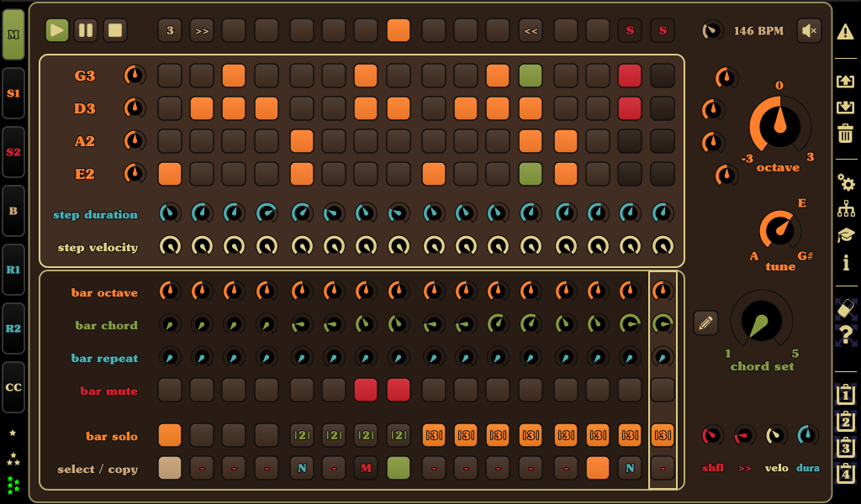Toggle the first orange bar solo cell
861x504 pixels.
tap(170, 435)
